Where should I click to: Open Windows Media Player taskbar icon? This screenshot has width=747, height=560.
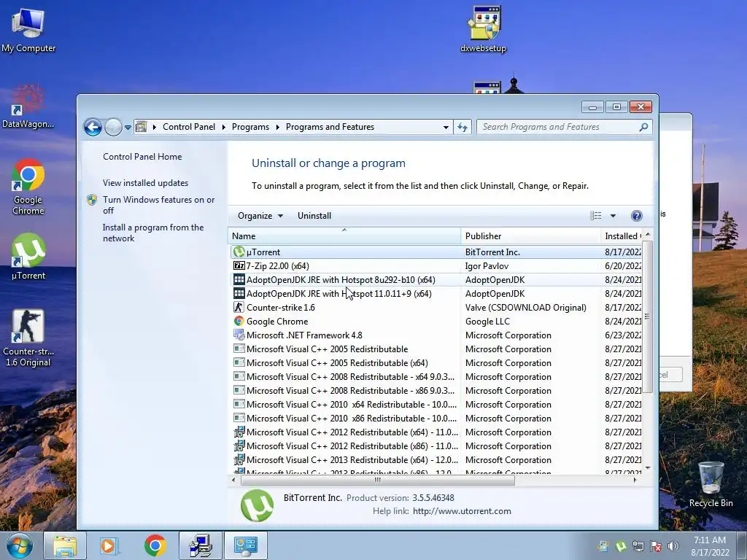109,545
